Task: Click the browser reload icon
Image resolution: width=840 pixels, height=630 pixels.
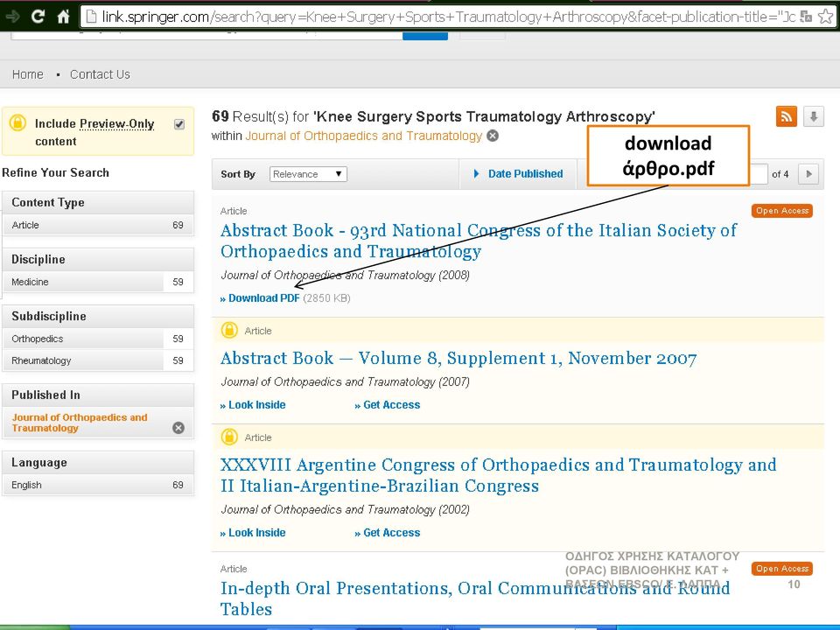Action: point(38,16)
